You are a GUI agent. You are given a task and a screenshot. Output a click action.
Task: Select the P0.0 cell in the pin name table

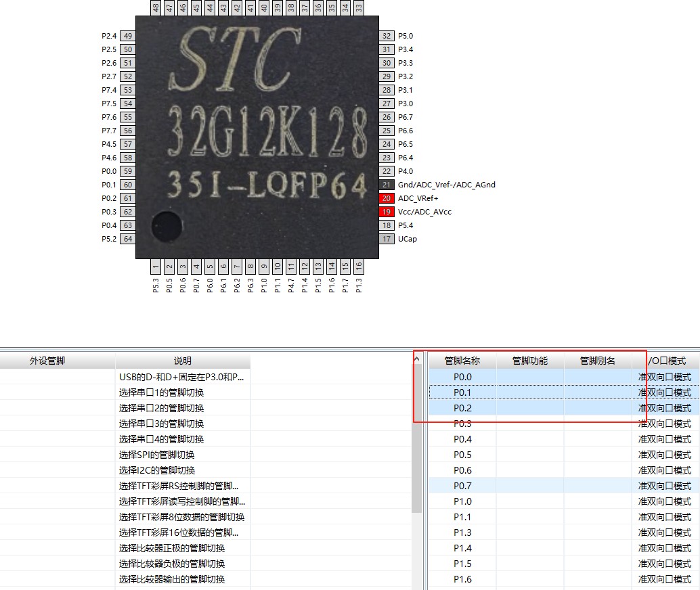point(462,377)
